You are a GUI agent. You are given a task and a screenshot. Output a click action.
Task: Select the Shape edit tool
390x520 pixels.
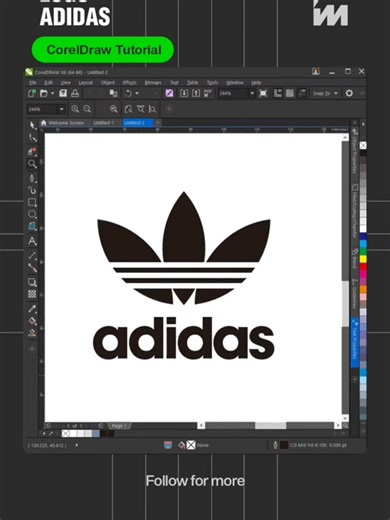[32, 138]
